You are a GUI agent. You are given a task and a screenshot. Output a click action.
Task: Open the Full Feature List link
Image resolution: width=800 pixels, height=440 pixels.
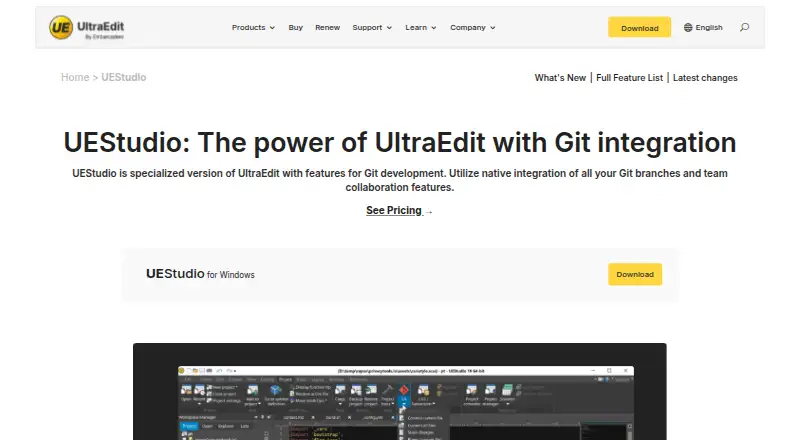pos(629,78)
